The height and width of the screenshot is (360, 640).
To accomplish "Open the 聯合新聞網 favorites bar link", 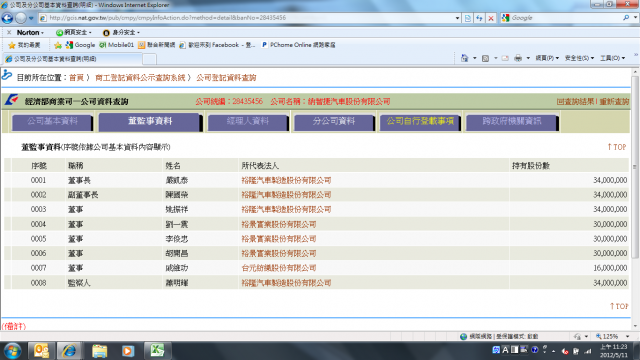I will tap(157, 45).
